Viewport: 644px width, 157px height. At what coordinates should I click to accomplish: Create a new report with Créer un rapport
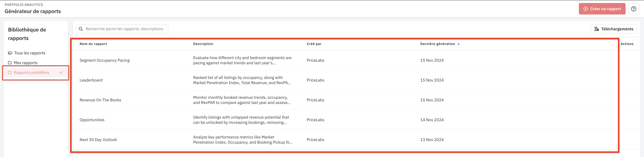(602, 9)
